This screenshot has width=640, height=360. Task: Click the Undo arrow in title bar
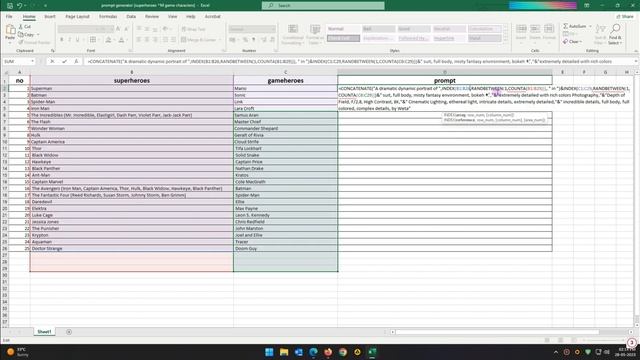click(x=20, y=5)
